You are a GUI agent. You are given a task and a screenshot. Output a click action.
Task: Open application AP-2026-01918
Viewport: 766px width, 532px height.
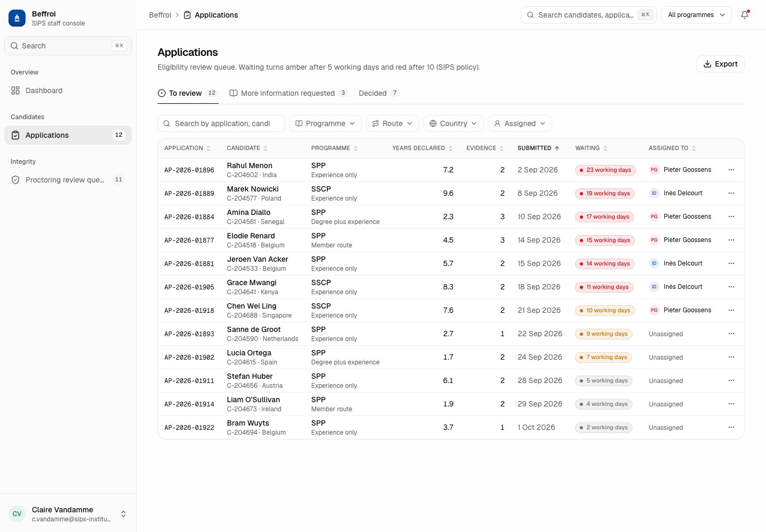(x=189, y=311)
